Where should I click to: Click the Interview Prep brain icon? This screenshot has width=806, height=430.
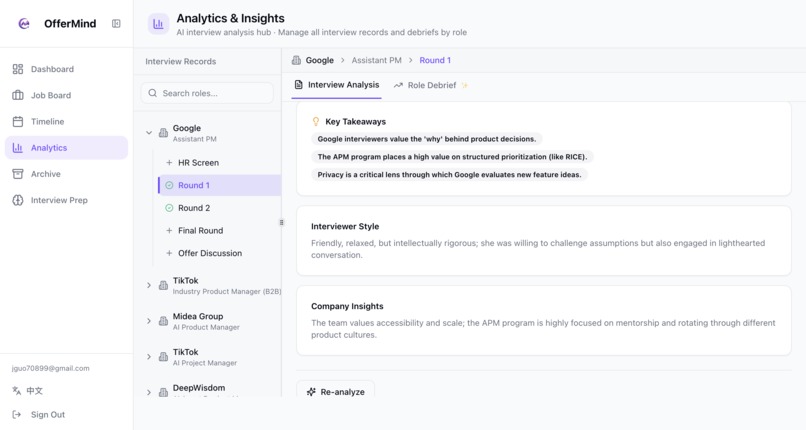(x=18, y=200)
